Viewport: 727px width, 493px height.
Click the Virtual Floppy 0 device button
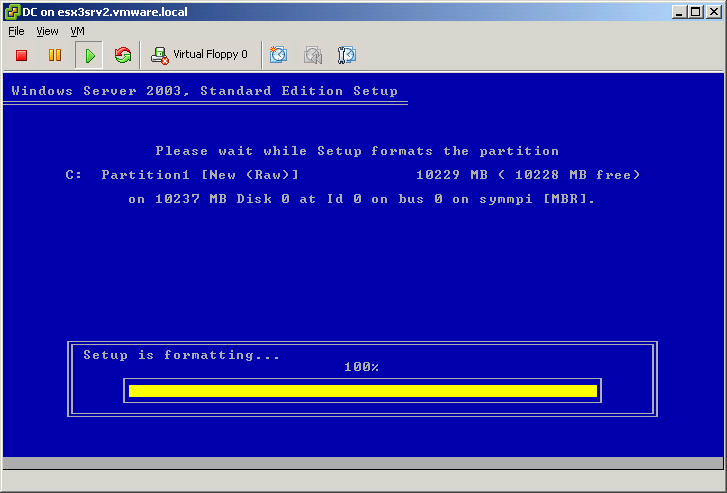click(199, 55)
